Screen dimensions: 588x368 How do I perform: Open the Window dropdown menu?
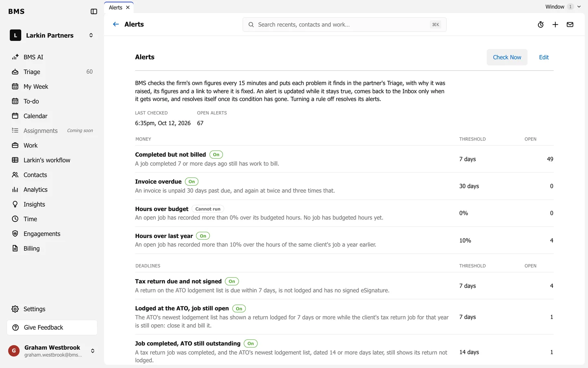pos(563,7)
